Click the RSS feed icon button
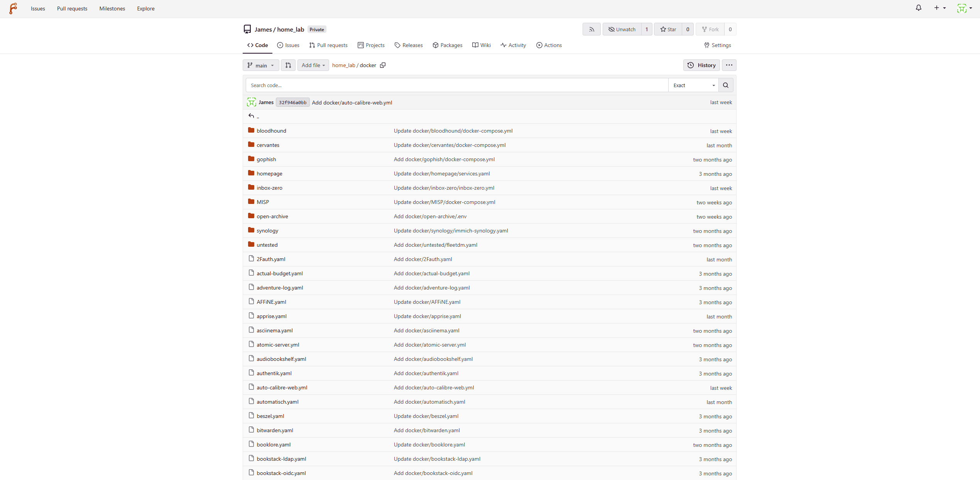The width and height of the screenshot is (980, 480). (x=591, y=29)
